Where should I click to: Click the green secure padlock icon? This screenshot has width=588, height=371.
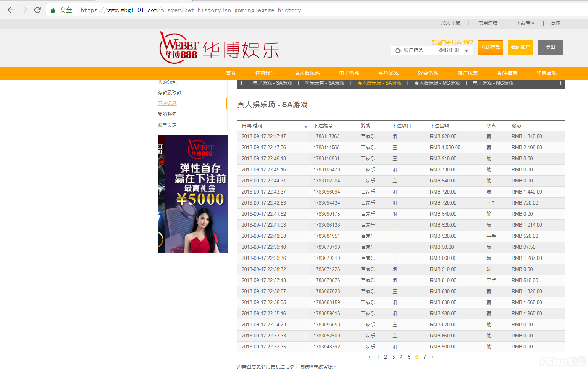click(53, 10)
